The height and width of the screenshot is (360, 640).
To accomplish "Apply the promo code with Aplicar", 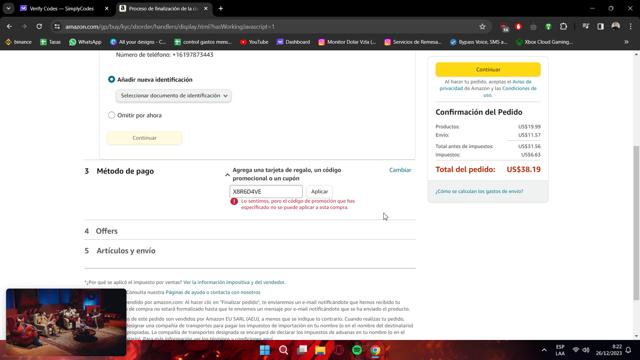I will (319, 191).
